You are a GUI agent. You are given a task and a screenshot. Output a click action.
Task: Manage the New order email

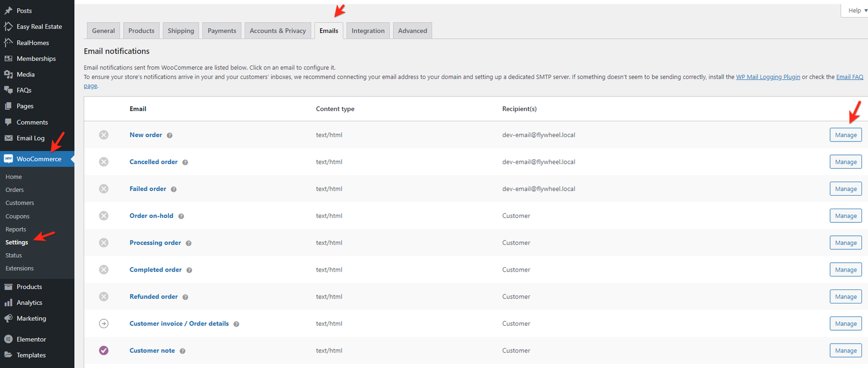(x=846, y=135)
